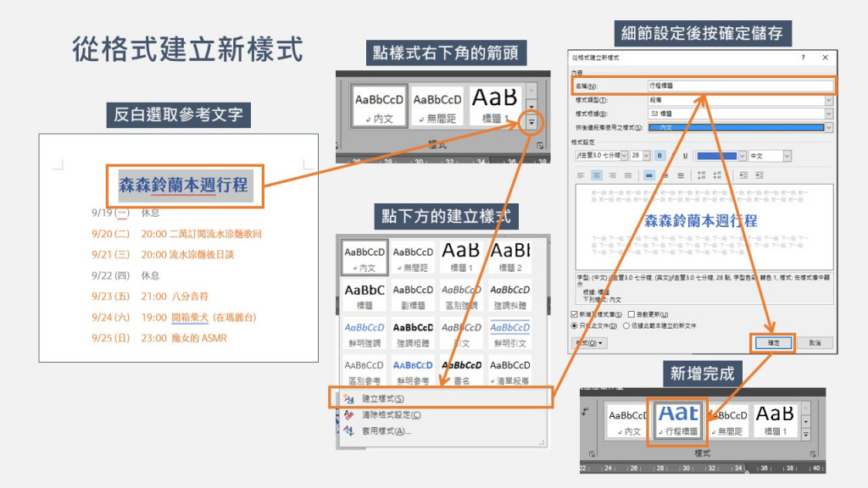The width and height of the screenshot is (868, 488).
Task: Open 格式(O) dropdown button
Action: point(590,343)
